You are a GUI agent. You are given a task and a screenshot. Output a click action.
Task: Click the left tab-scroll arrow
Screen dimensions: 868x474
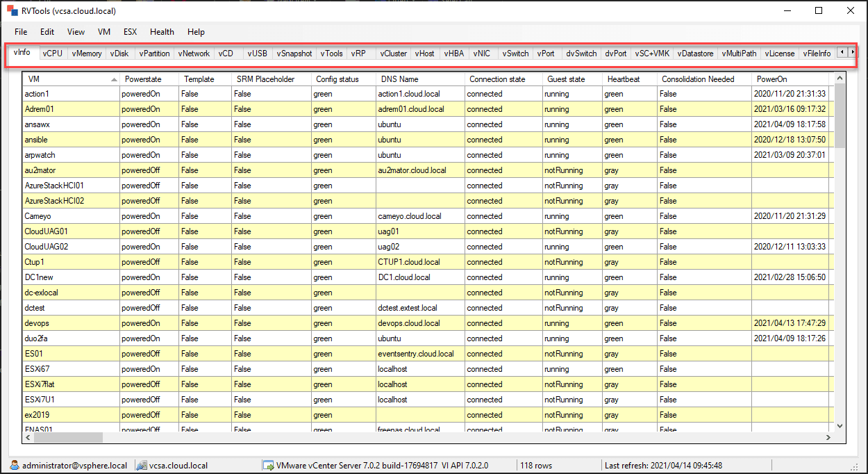[841, 52]
